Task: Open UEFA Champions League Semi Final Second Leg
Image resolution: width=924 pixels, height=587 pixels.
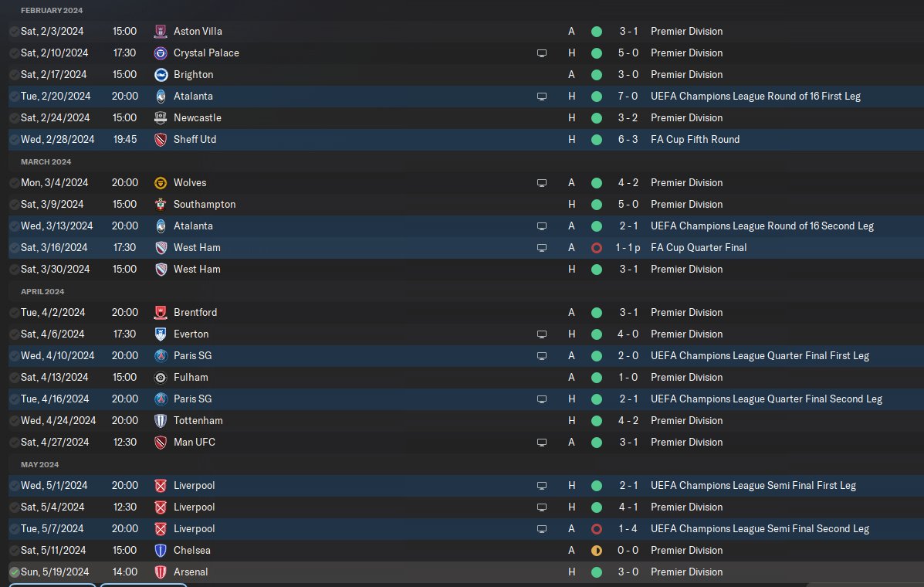Action: pyautogui.click(x=760, y=529)
